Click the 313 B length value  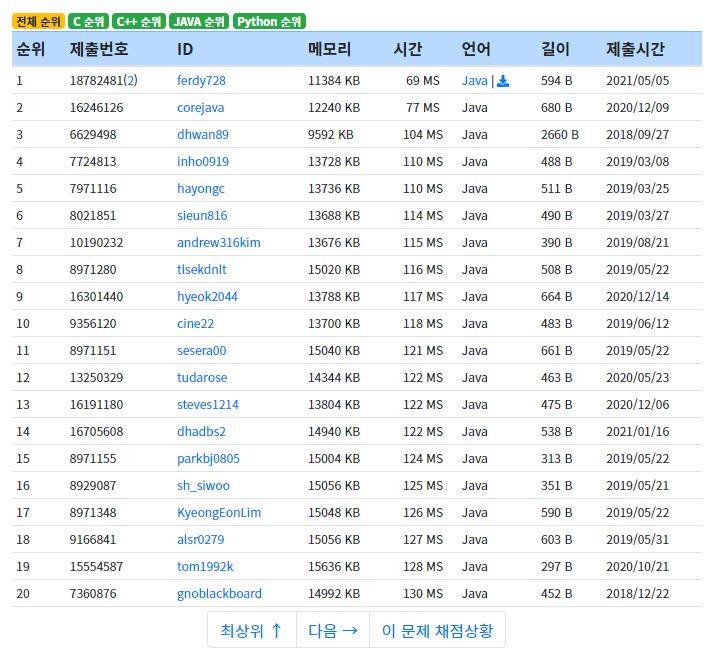pyautogui.click(x=556, y=459)
